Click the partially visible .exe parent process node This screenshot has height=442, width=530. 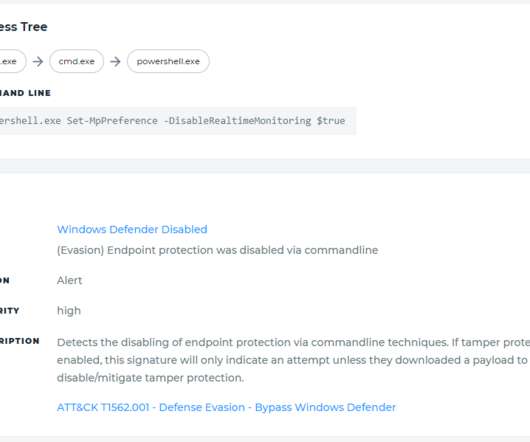[x=12, y=61]
